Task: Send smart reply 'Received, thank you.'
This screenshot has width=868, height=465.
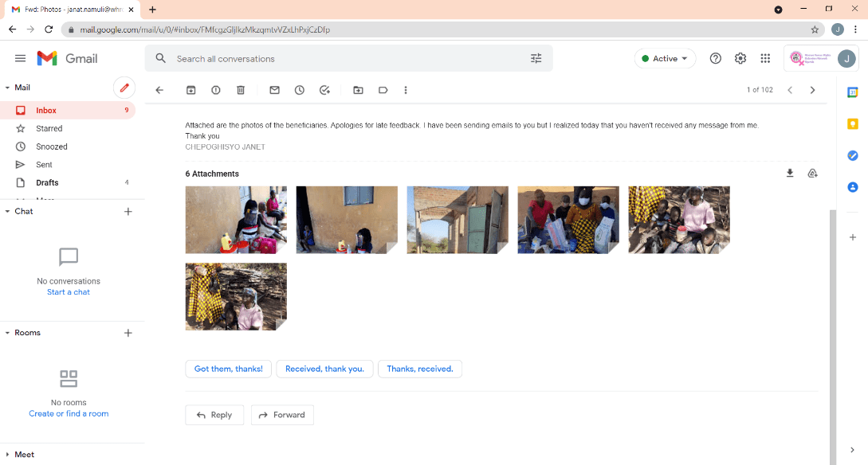Action: (x=324, y=369)
